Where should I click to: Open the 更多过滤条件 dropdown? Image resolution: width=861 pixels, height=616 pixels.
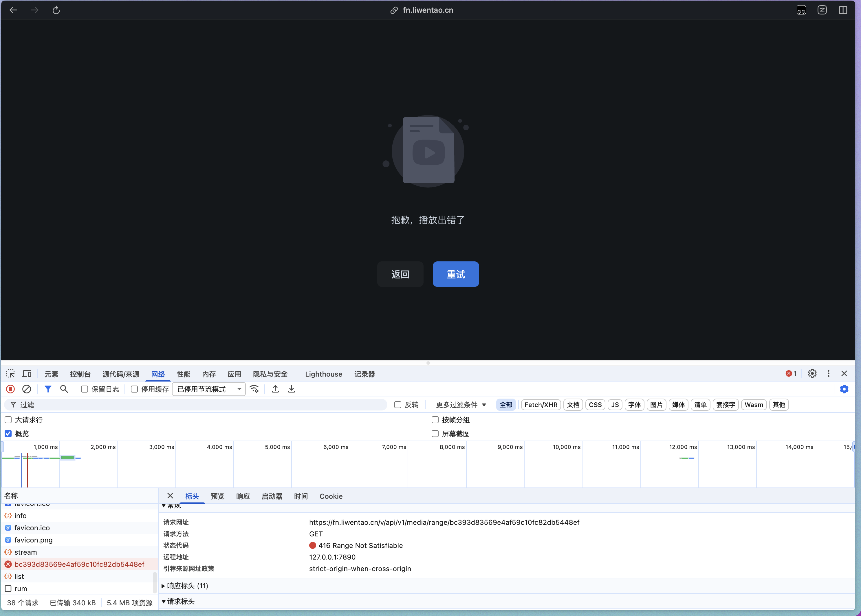[x=461, y=405]
